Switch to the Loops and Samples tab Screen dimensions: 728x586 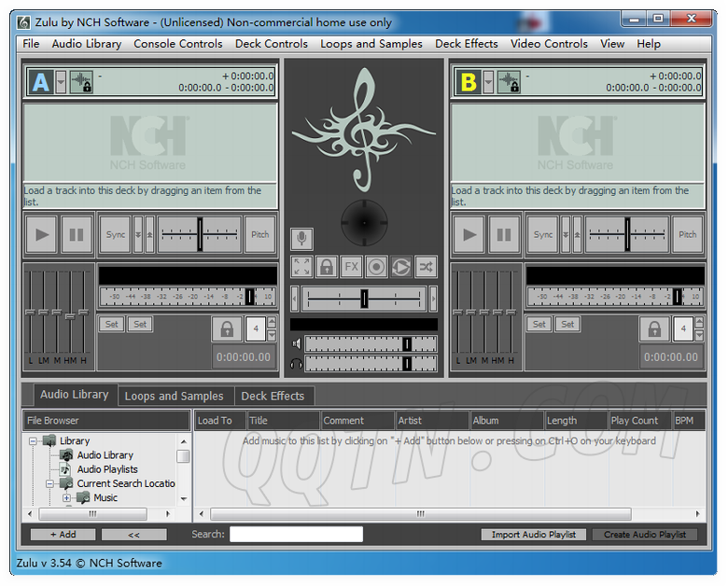(x=174, y=396)
